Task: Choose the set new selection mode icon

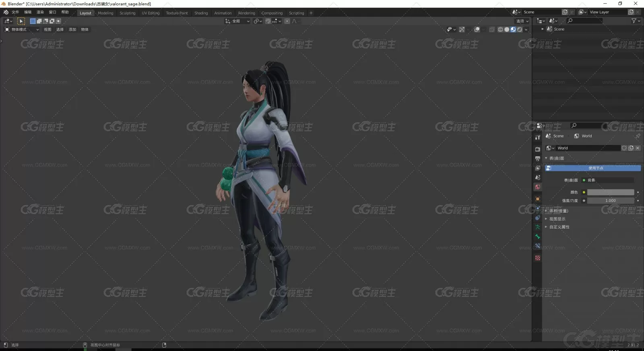Action: point(33,21)
